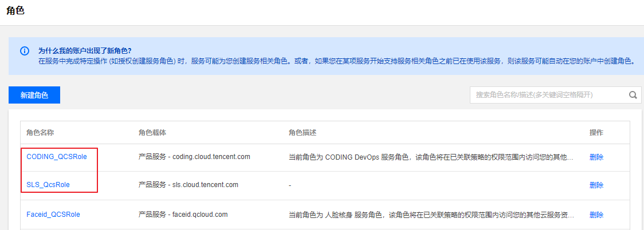Click the CODING DevOps role description text
This screenshot has width=644, height=230.
(431, 157)
